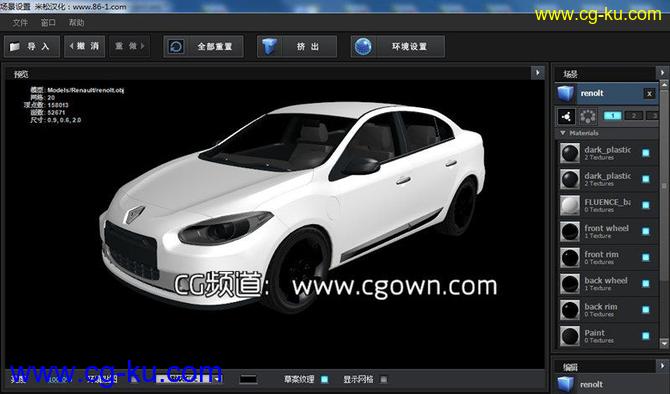
Task: Select renolt object row in scene list
Action: coord(606,93)
